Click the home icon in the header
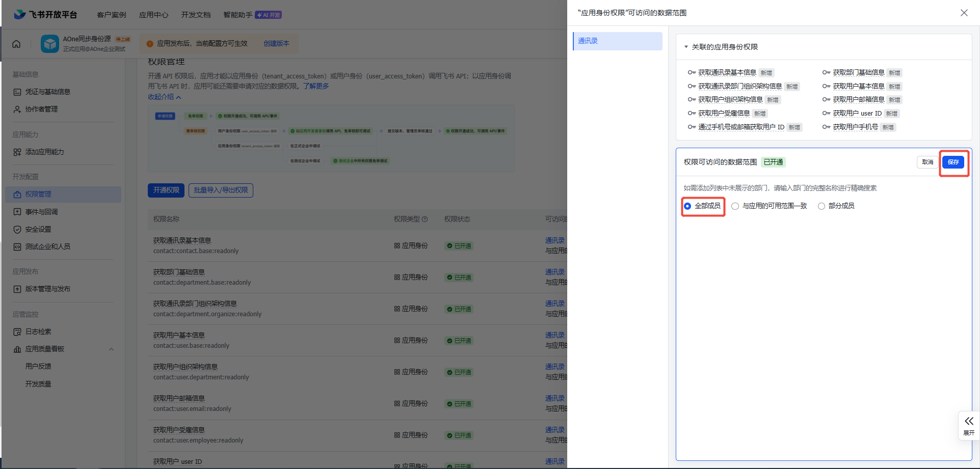 (16, 44)
